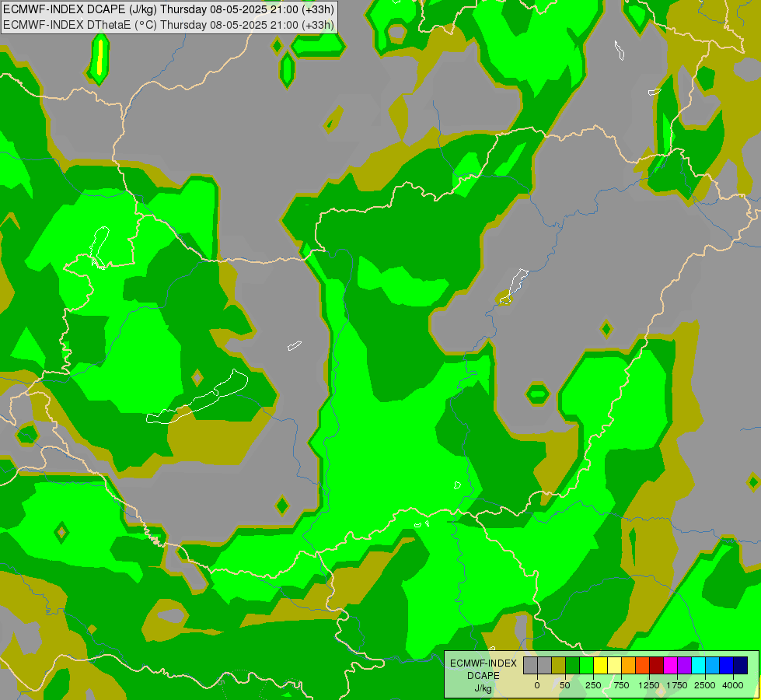Click the legend value label '1250'
The width and height of the screenshot is (761, 700).
click(649, 685)
